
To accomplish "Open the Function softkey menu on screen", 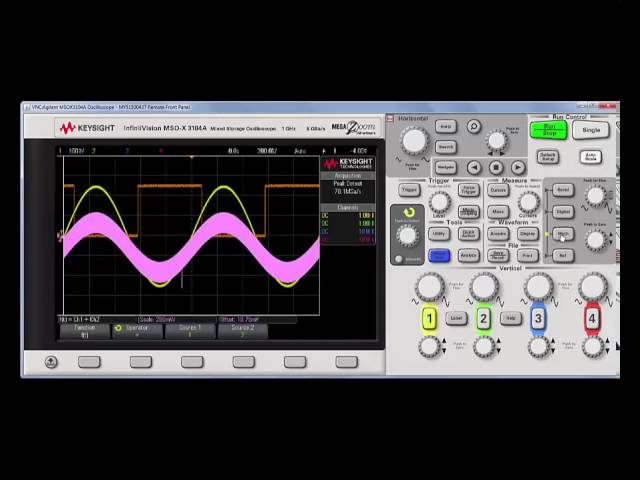I will (84, 331).
